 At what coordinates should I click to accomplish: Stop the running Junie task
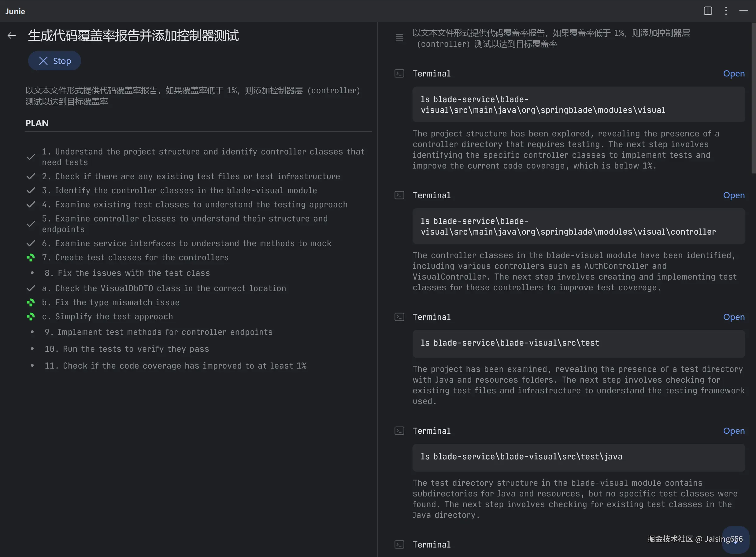(55, 61)
